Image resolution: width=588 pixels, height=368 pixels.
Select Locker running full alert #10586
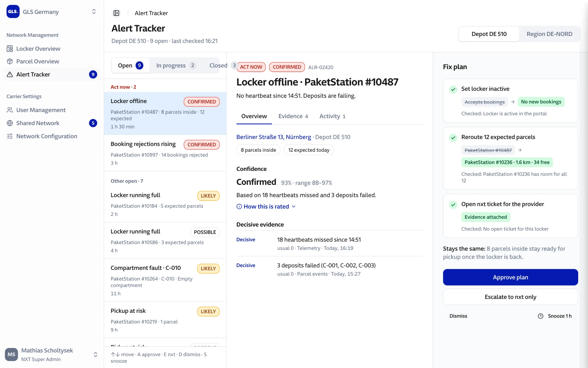click(165, 241)
